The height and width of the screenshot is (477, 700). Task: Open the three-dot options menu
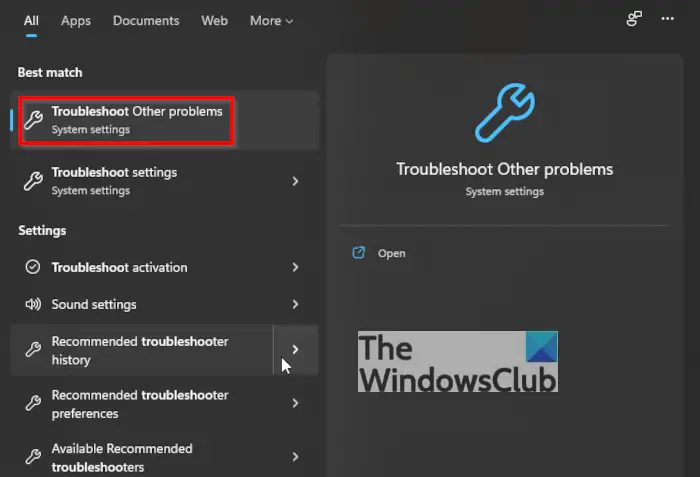pyautogui.click(x=667, y=19)
